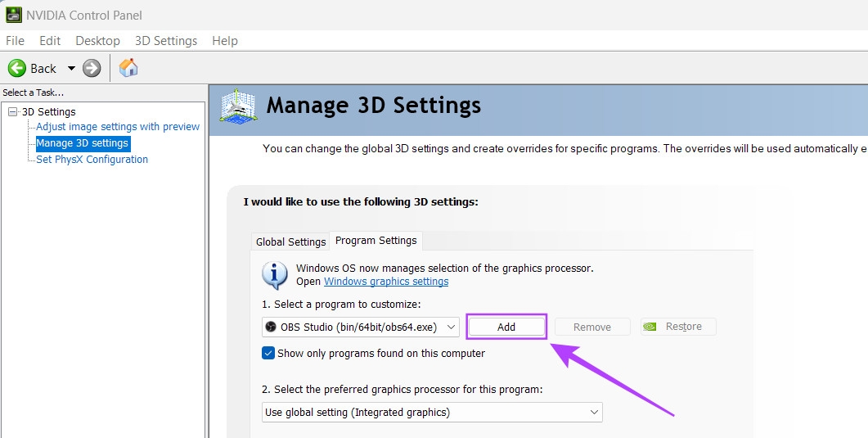
Task: Switch to the Global Settings tab
Action: pos(290,242)
